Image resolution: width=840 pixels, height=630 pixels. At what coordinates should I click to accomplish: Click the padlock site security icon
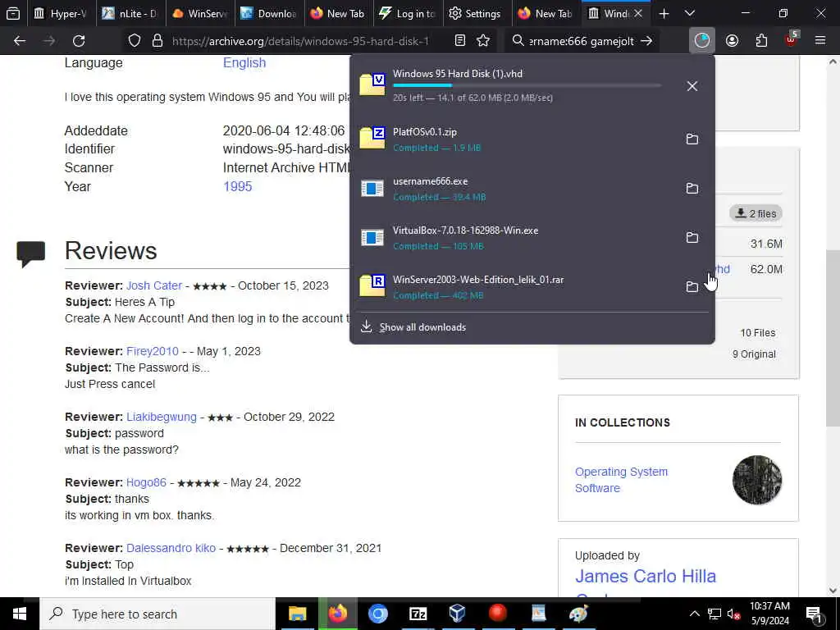pyautogui.click(x=157, y=41)
